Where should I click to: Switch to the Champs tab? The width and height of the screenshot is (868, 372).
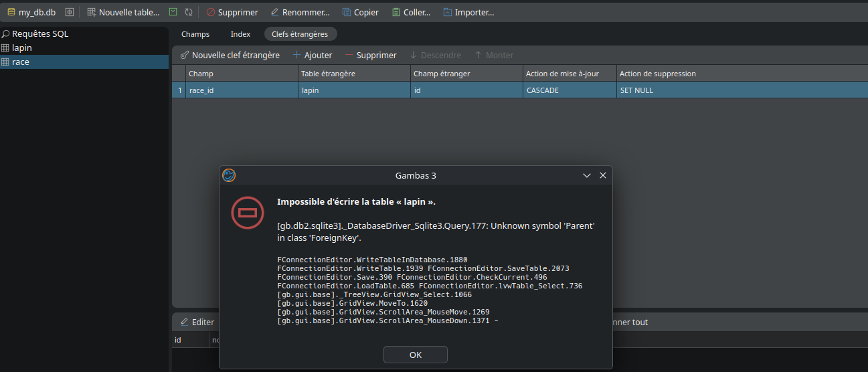click(195, 34)
